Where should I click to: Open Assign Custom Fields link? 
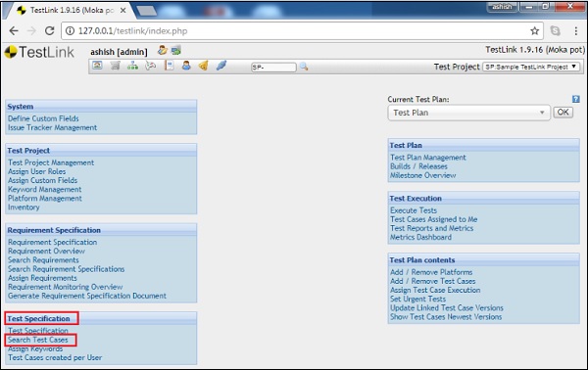click(x=43, y=180)
